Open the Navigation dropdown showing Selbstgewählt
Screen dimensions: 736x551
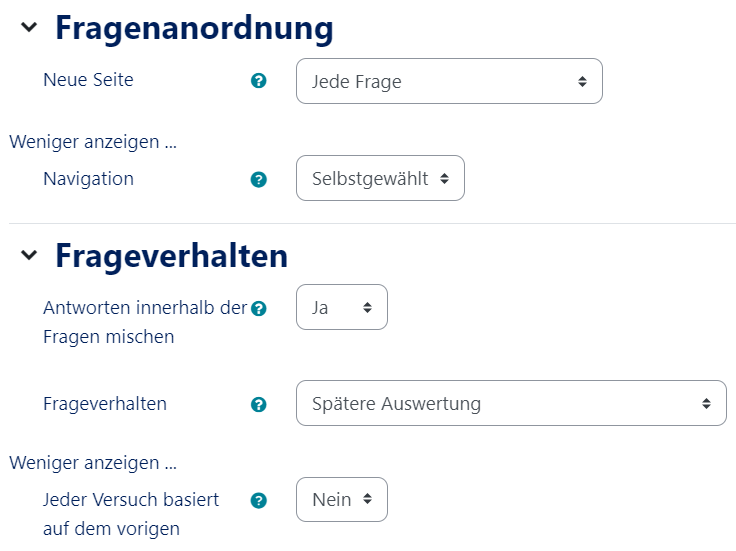pos(380,179)
